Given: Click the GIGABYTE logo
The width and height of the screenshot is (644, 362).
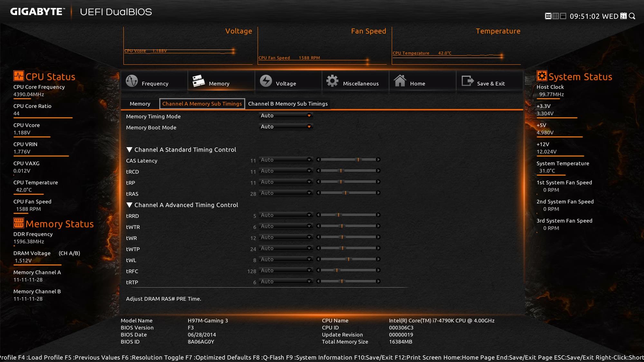Looking at the screenshot, I should click(37, 12).
